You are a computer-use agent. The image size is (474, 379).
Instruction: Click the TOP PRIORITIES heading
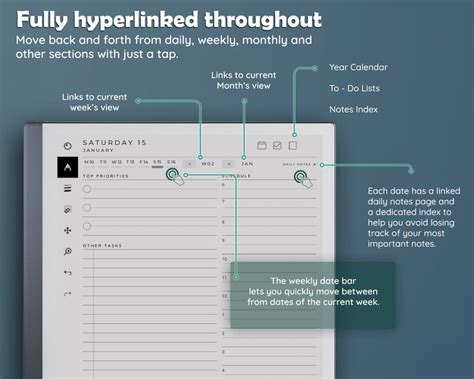105,176
